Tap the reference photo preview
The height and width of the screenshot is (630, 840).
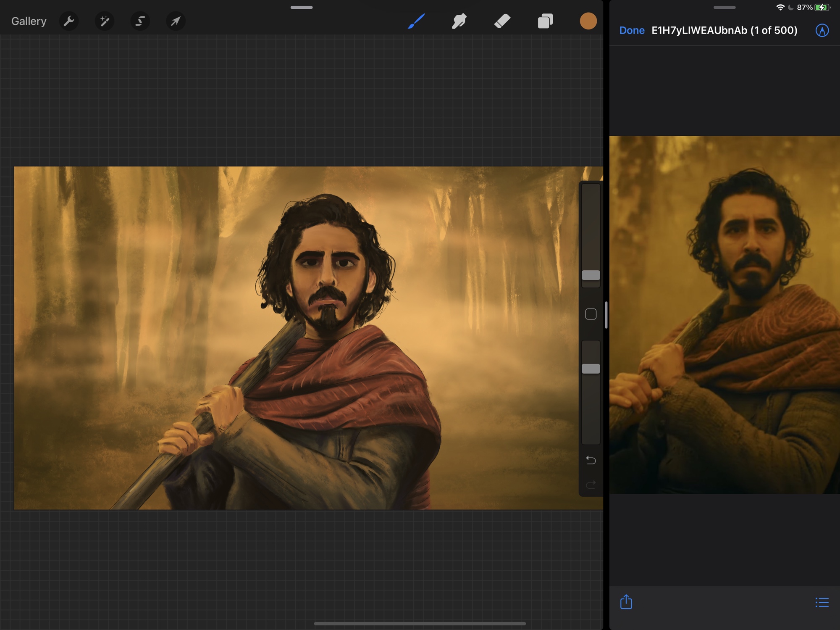(x=724, y=314)
